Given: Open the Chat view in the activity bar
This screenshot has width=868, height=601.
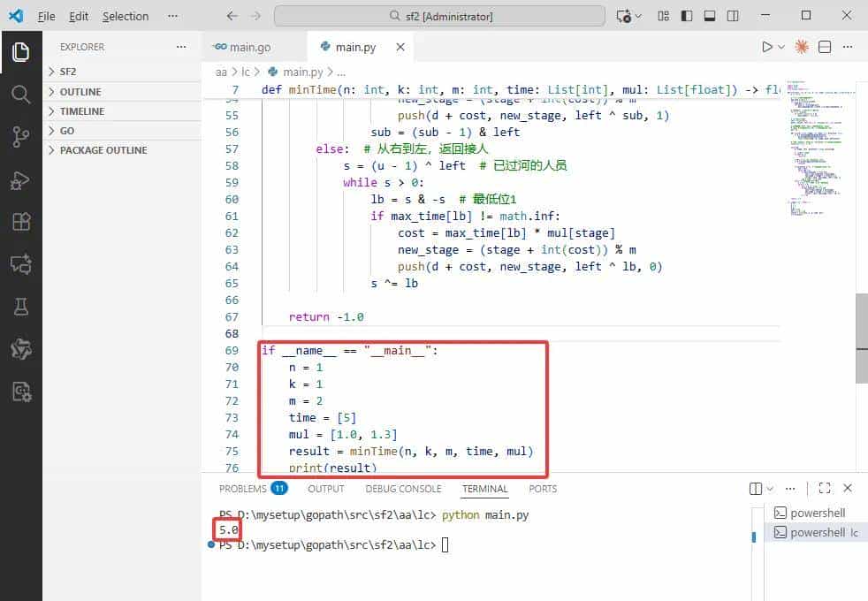Looking at the screenshot, I should tap(20, 263).
